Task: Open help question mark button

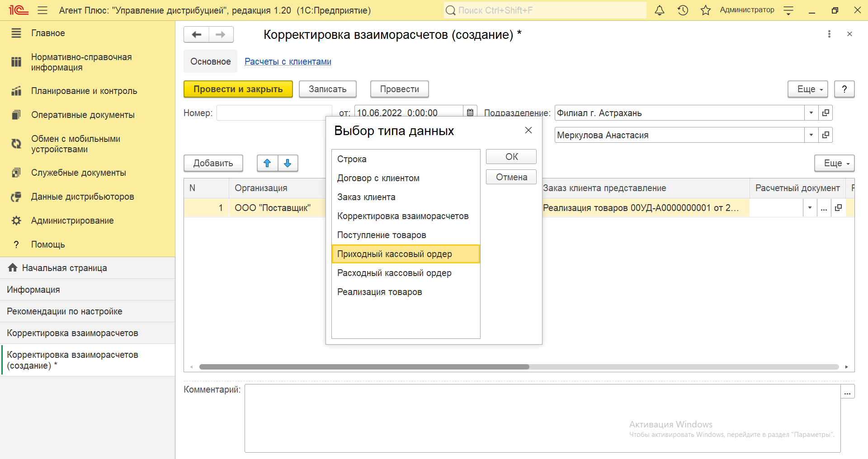Action: tap(844, 89)
